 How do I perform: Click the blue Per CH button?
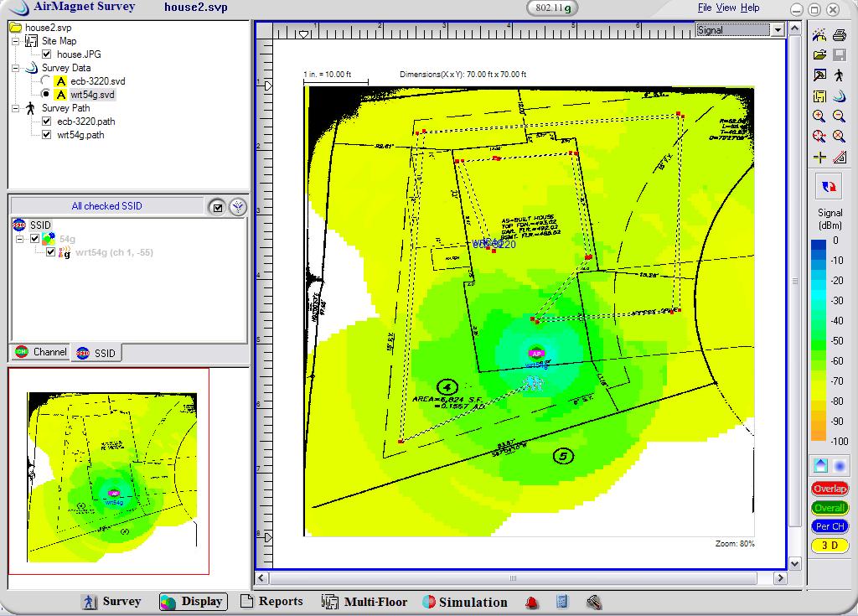(x=830, y=526)
